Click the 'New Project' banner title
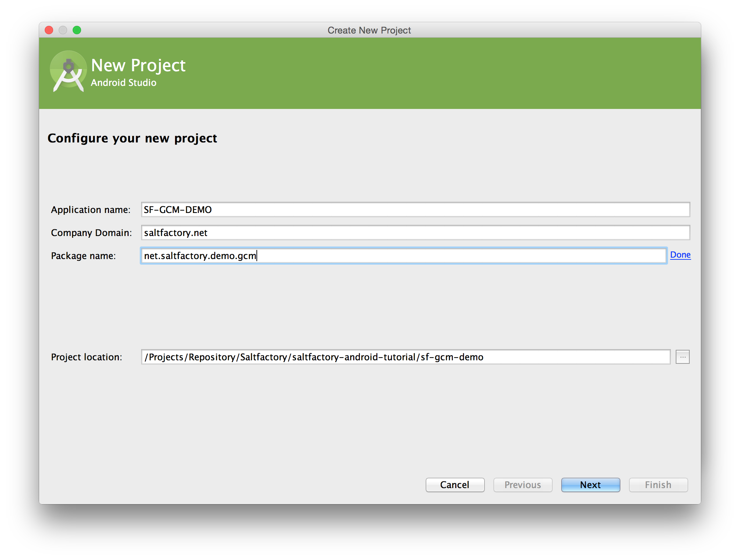Screen dimensions: 740x560 (138, 66)
